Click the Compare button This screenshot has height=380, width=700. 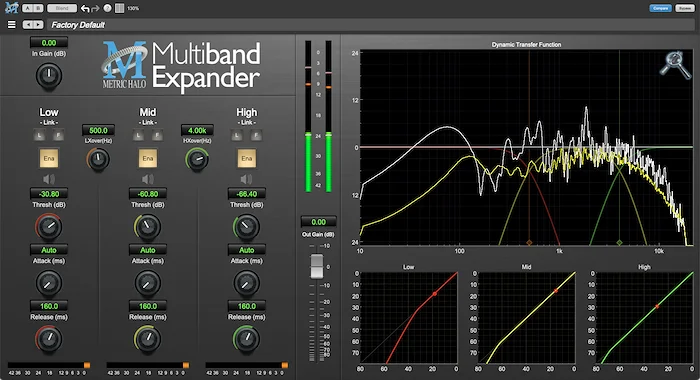tap(660, 8)
